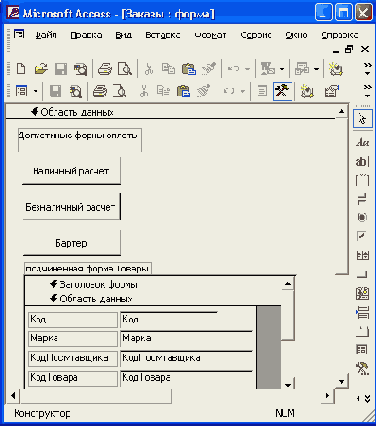The height and width of the screenshot is (426, 376).
Task: Click the Марка text box in subform
Action: pyautogui.click(x=186, y=338)
